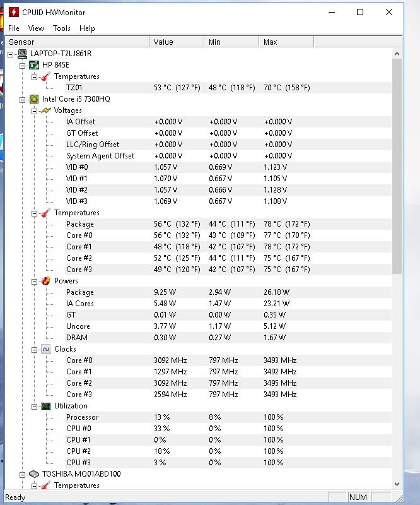
Task: Select the GT power row
Action: pos(228,314)
